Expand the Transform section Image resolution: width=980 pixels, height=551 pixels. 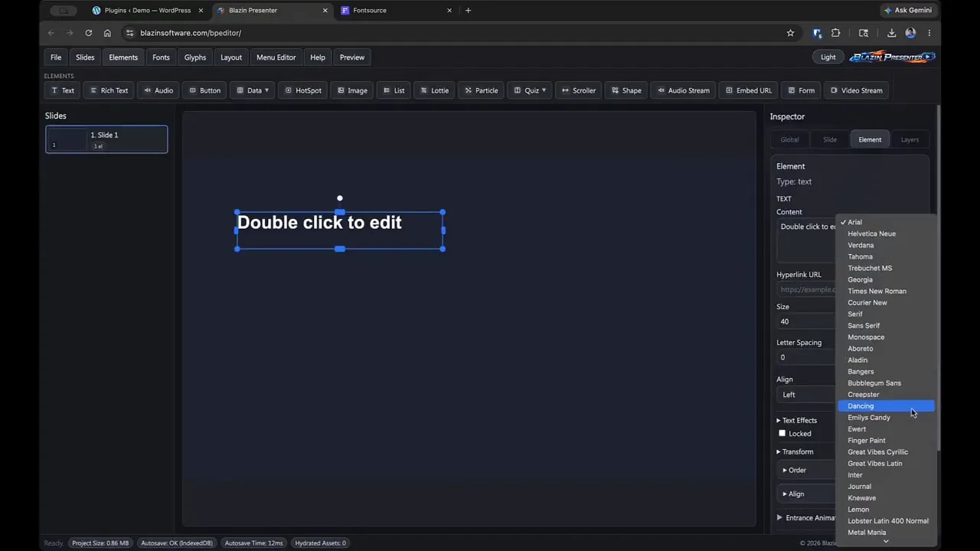pos(795,452)
